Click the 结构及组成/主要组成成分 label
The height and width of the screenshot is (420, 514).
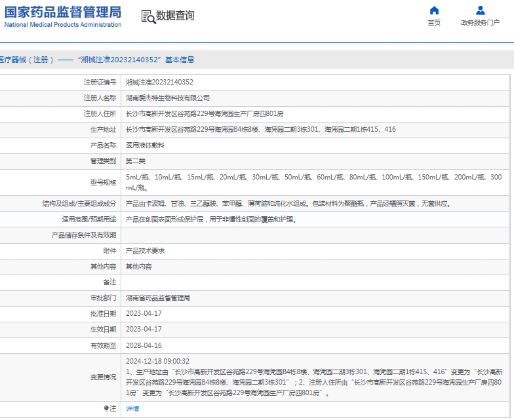pyautogui.click(x=79, y=203)
